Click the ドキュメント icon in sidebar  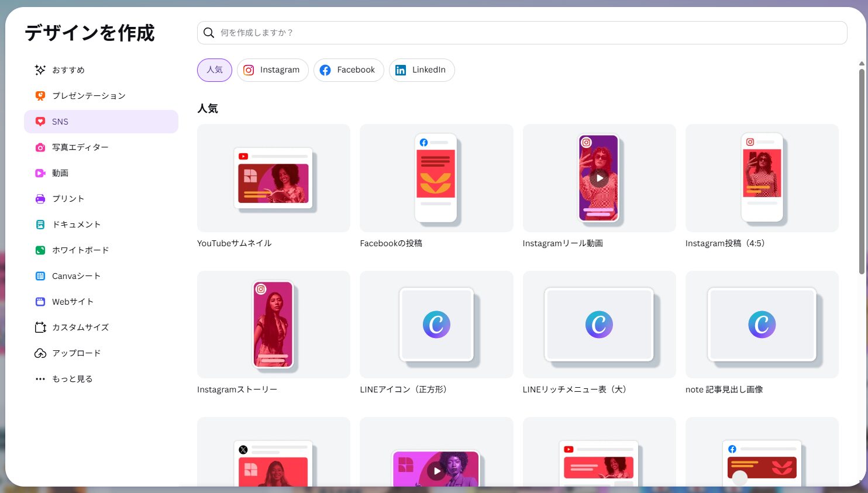pyautogui.click(x=40, y=225)
